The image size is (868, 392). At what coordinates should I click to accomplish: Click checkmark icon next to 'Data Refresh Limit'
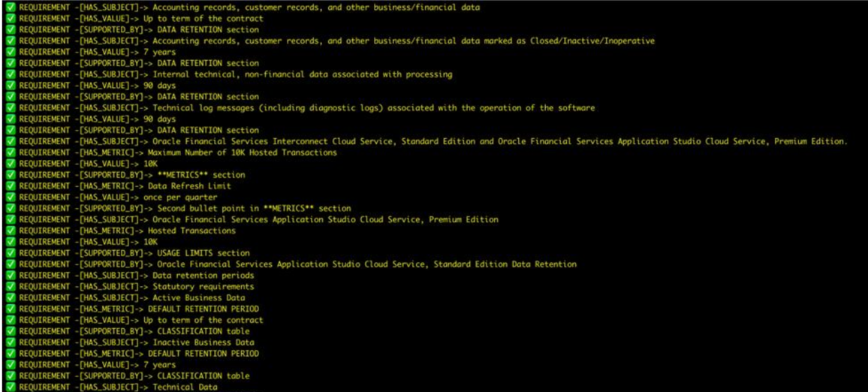11,186
